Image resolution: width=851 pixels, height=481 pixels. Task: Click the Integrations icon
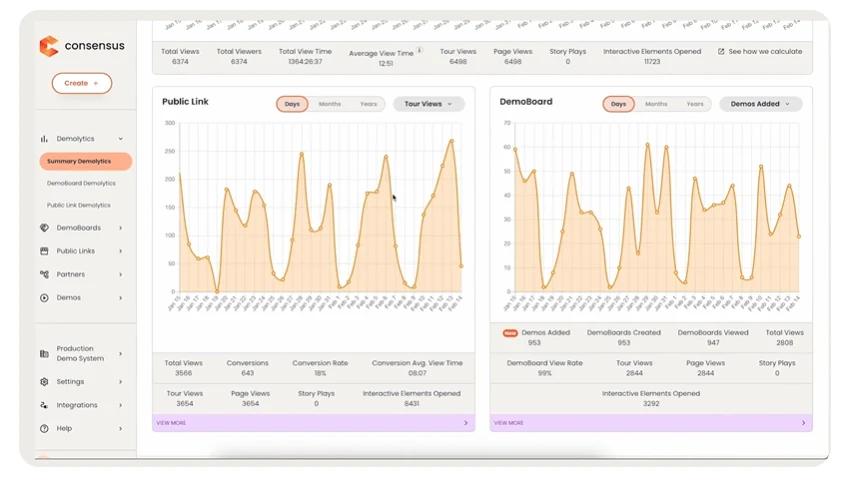45,405
